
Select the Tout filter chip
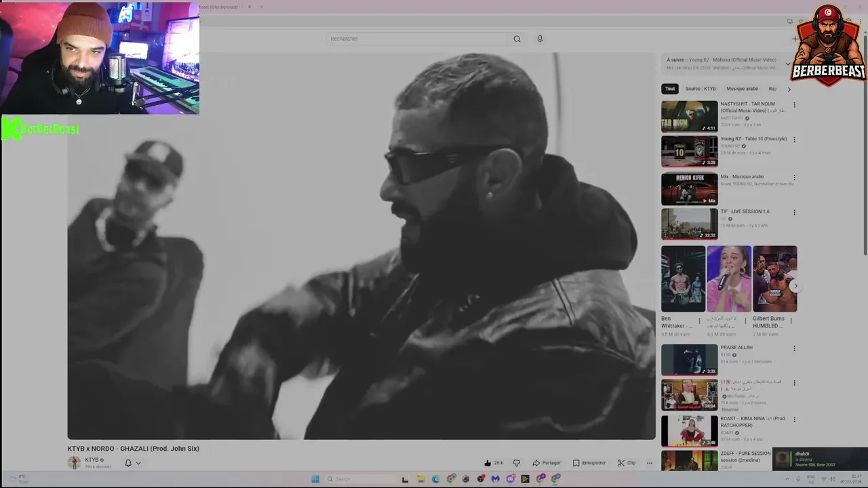pyautogui.click(x=670, y=89)
